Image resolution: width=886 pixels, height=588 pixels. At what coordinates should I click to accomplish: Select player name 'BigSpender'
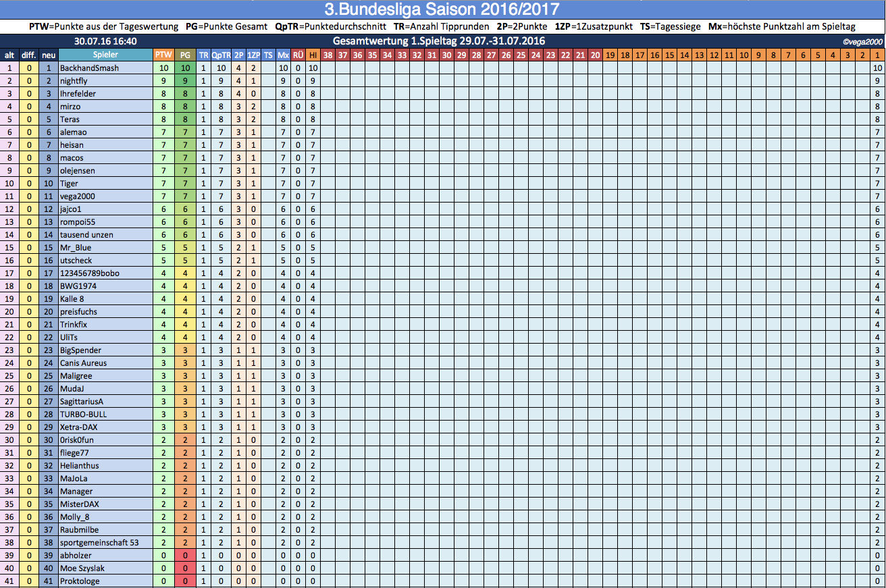80,350
